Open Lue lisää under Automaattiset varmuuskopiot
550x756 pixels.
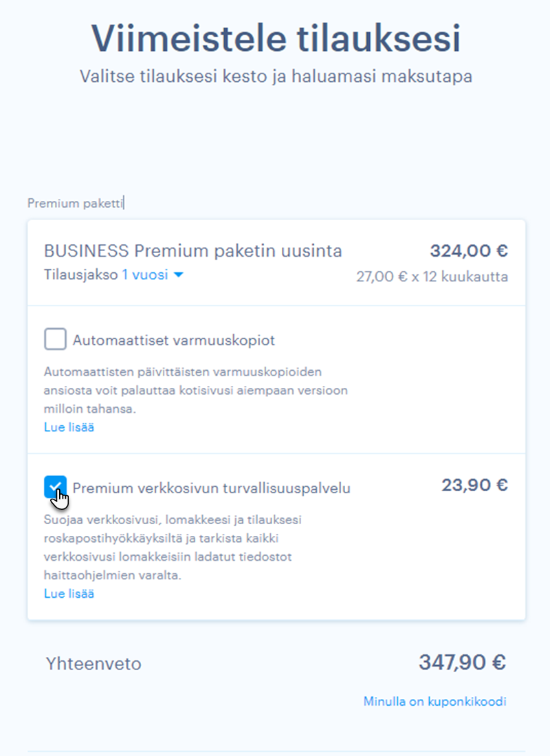(x=69, y=427)
